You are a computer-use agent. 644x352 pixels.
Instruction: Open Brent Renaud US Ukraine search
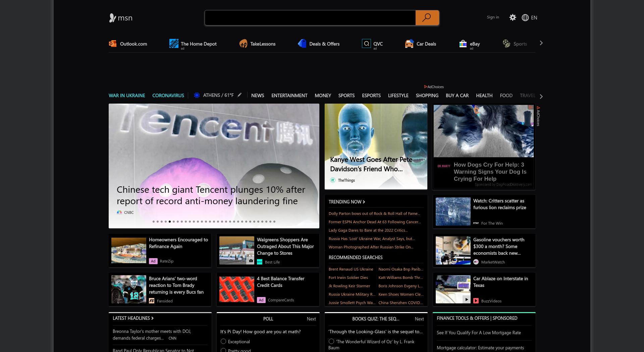point(351,269)
